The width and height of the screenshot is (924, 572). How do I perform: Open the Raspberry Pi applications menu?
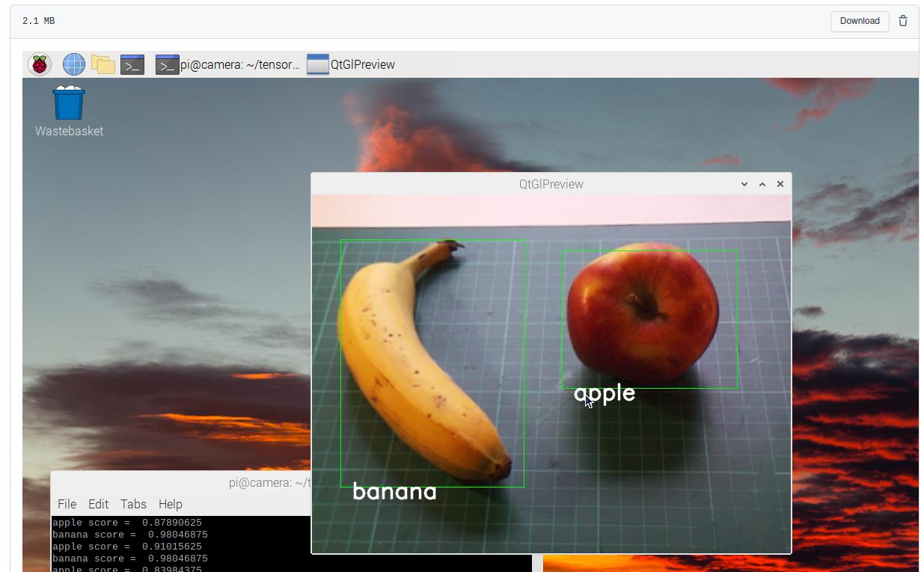pyautogui.click(x=39, y=64)
